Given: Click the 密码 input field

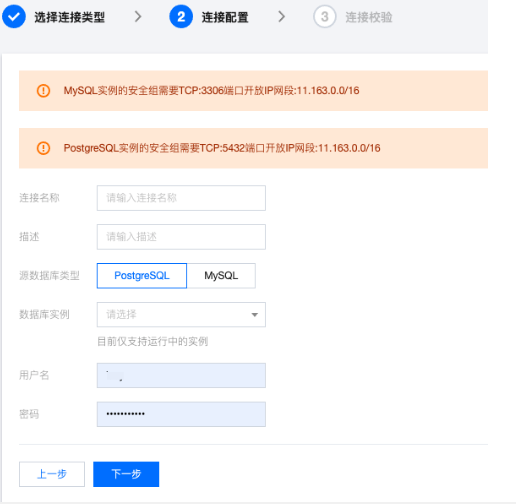Looking at the screenshot, I should coord(181,414).
